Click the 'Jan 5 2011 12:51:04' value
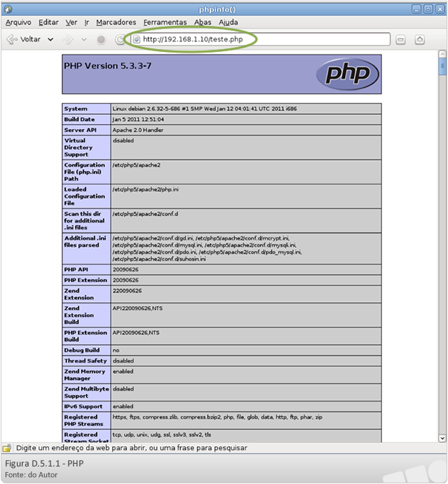This screenshot has height=484, width=448. (138, 119)
